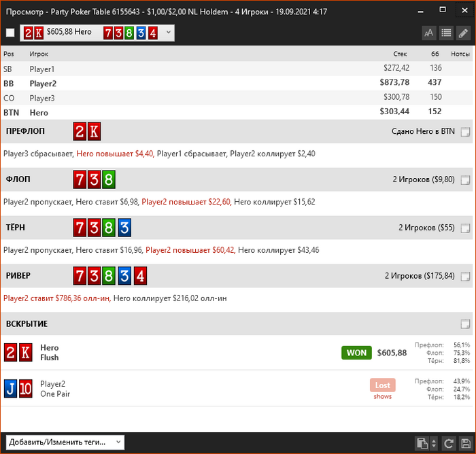Viewport: 476px width, 454px height.
Task: Click the 'shows' link under Lost
Action: 382,397
